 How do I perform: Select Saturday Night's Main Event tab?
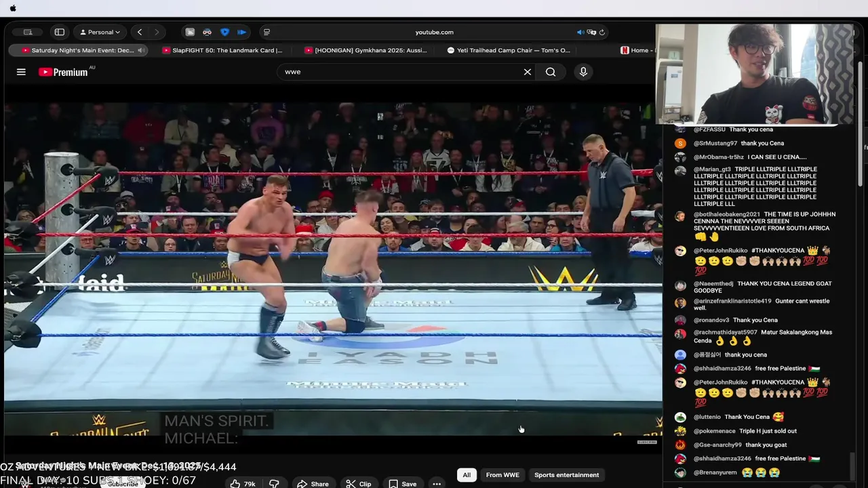click(x=80, y=50)
